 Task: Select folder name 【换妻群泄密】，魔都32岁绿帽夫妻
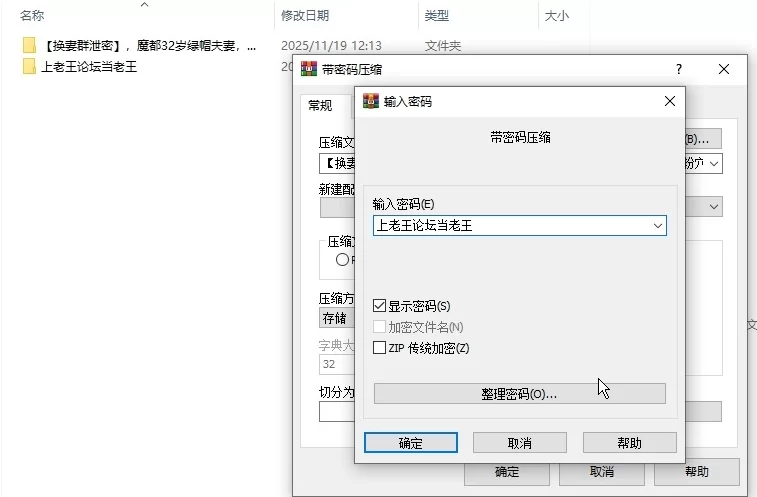149,46
